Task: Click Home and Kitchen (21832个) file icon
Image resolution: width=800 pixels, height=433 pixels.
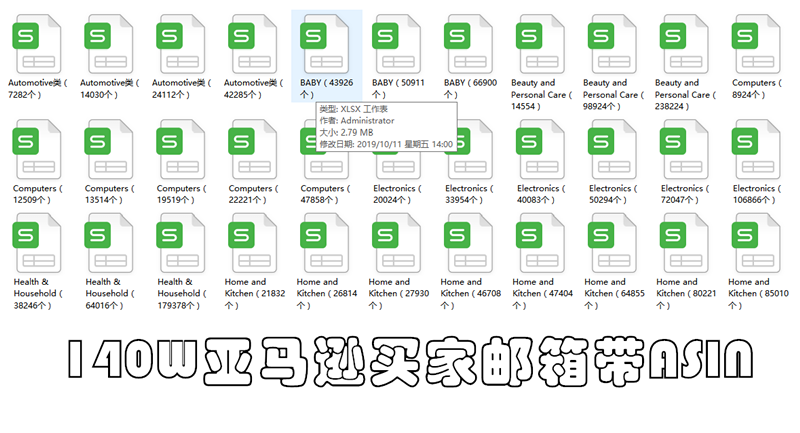Action: tap(253, 243)
